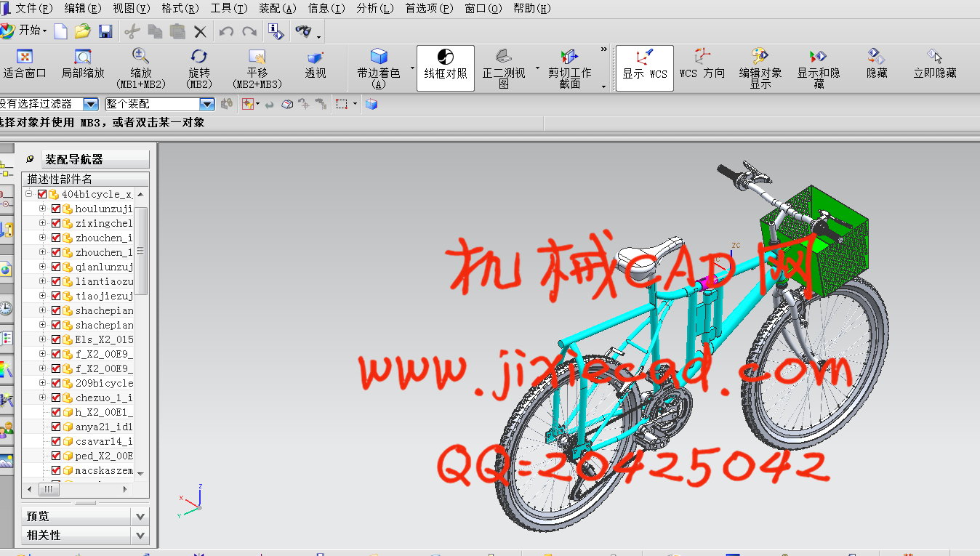Select 局部缩放 zoom area tool

(83, 65)
